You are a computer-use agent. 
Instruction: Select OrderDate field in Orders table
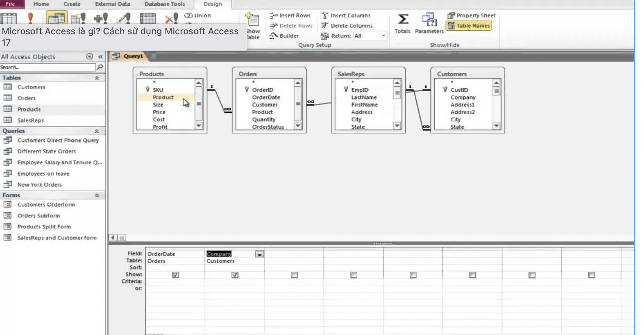(266, 97)
